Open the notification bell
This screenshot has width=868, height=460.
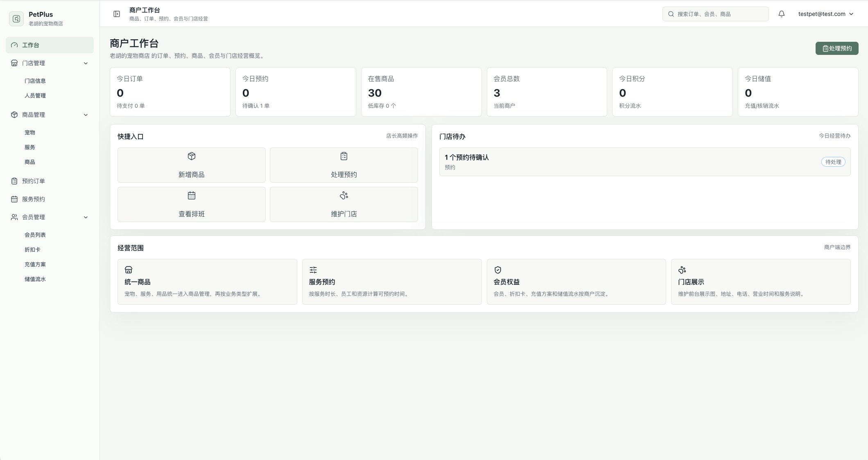point(782,14)
